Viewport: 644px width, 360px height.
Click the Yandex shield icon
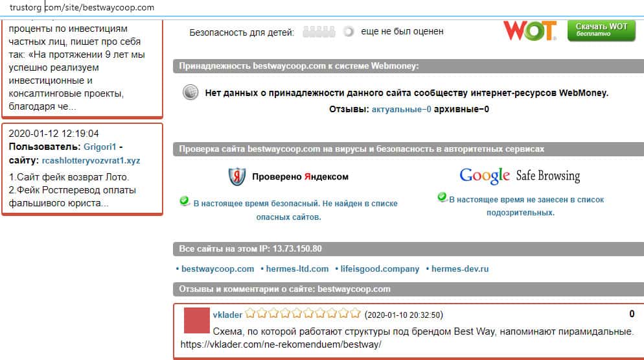pos(237,176)
